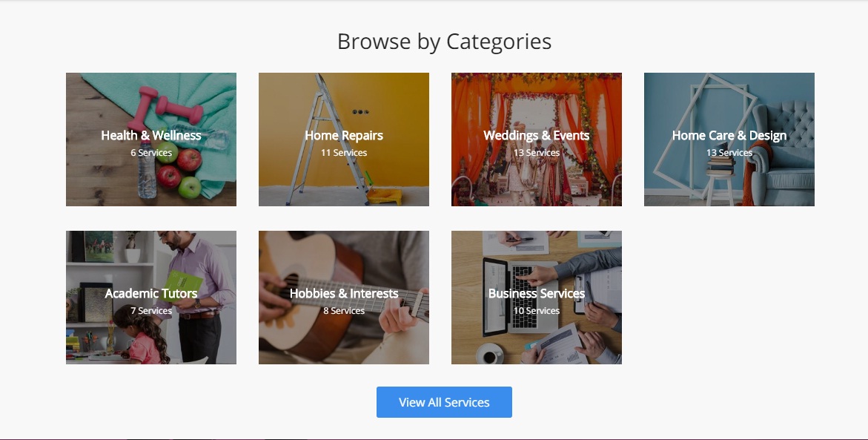Click the View All Services button
The height and width of the screenshot is (440, 868).
click(444, 402)
